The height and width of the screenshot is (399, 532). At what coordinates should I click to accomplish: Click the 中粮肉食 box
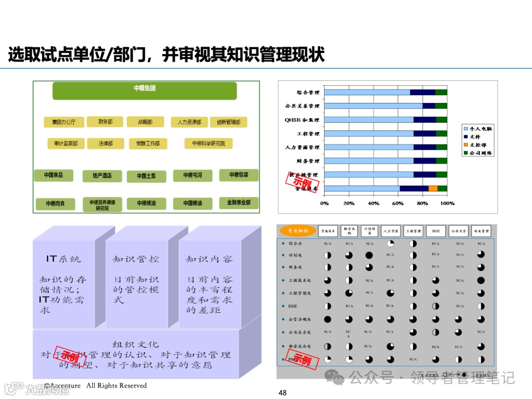pos(55,204)
